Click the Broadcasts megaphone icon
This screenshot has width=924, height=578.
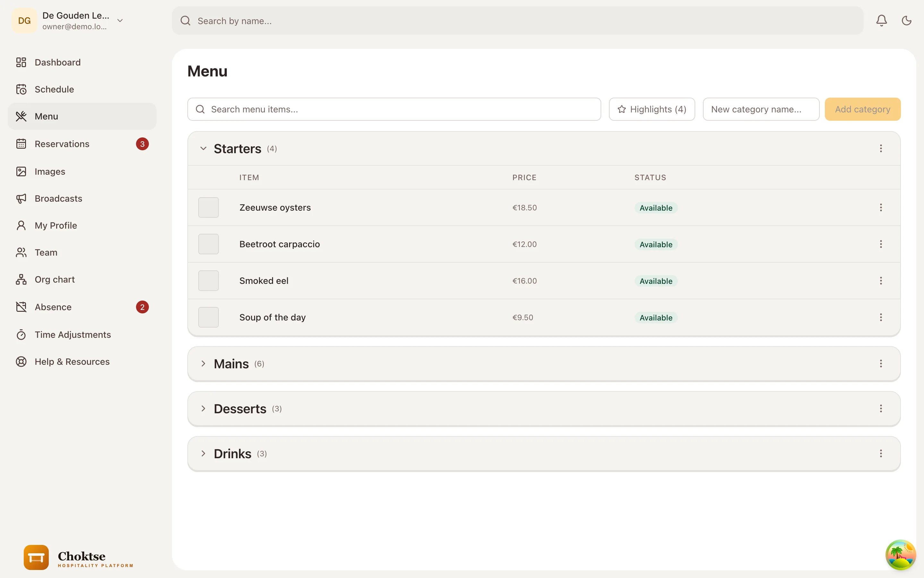[21, 198]
